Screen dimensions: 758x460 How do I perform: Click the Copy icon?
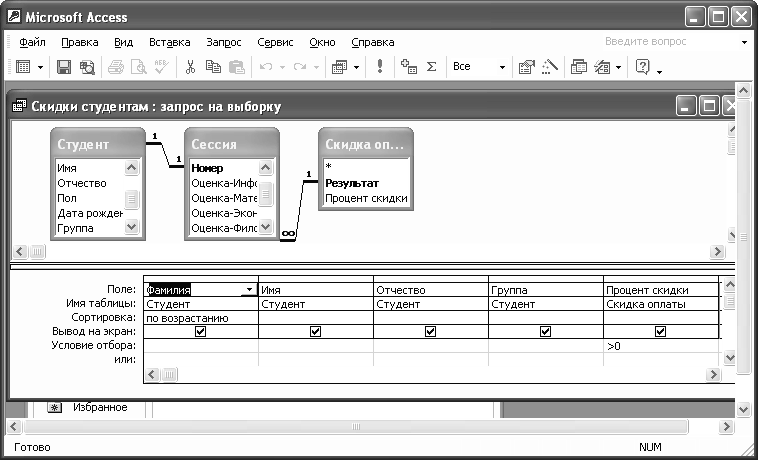[x=213, y=67]
